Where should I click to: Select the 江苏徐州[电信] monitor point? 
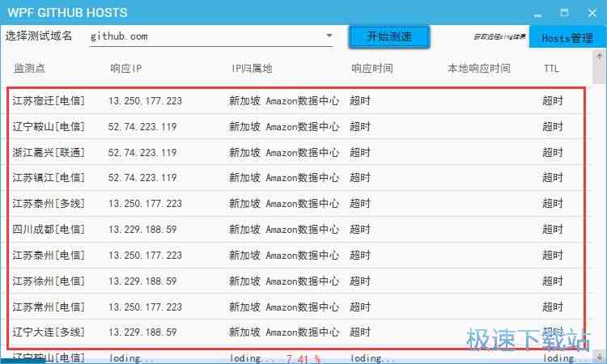[49, 281]
